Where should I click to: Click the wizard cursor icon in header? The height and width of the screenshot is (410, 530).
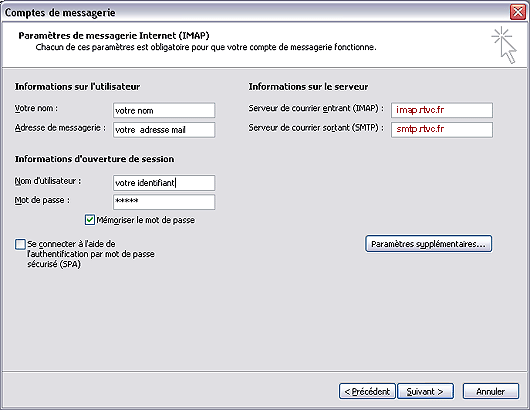504,45
